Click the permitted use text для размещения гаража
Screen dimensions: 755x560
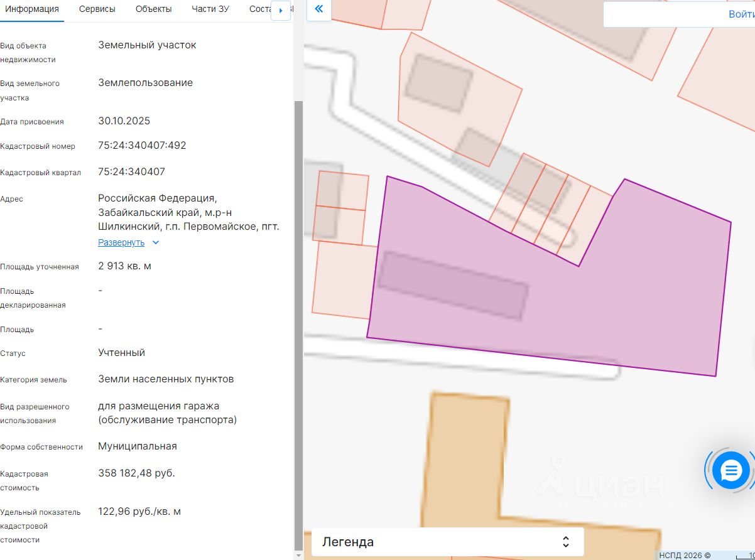159,406
